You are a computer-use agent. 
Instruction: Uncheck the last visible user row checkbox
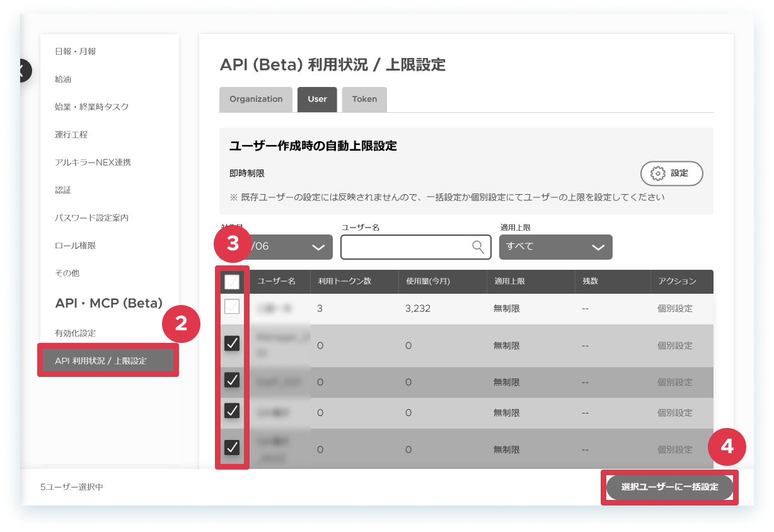click(x=232, y=448)
